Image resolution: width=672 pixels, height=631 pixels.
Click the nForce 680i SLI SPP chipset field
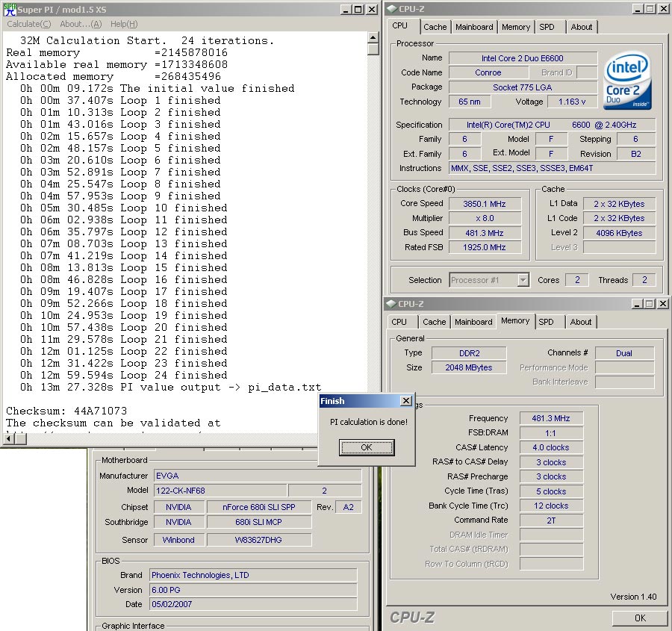coord(259,507)
